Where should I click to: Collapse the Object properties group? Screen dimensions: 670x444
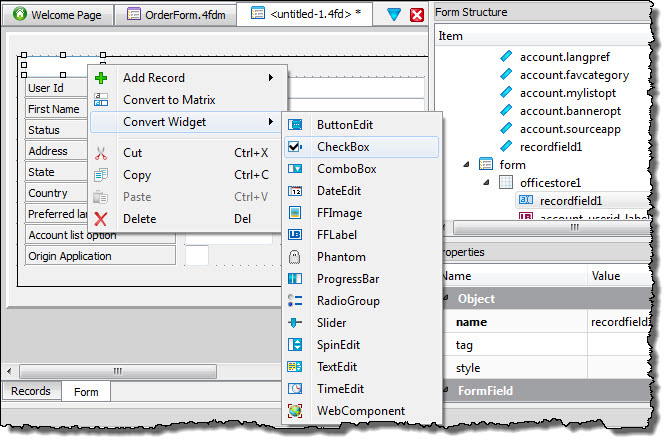[x=446, y=298]
